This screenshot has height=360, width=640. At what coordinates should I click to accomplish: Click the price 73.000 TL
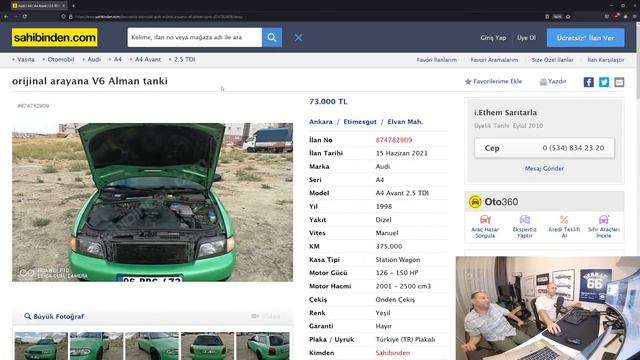[328, 102]
